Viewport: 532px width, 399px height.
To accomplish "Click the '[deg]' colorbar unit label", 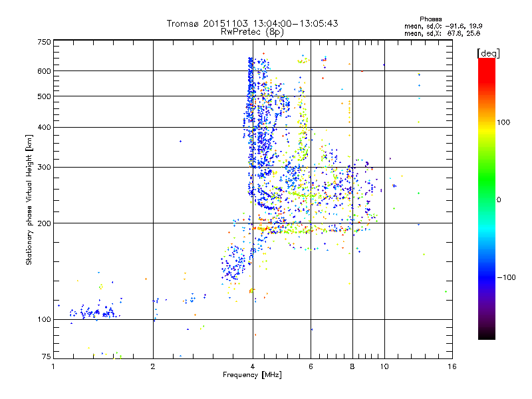I will coord(488,53).
